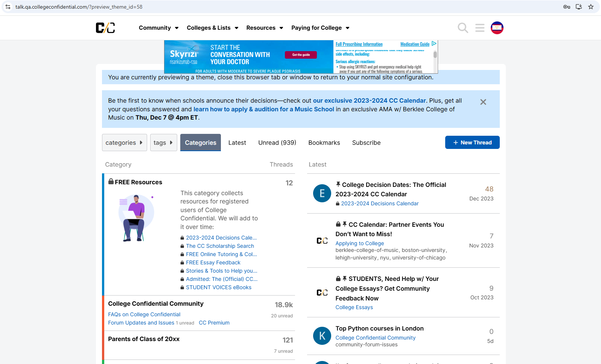Image resolution: width=601 pixels, height=364 pixels.
Task: Open Applying to College category link
Action: 360,243
